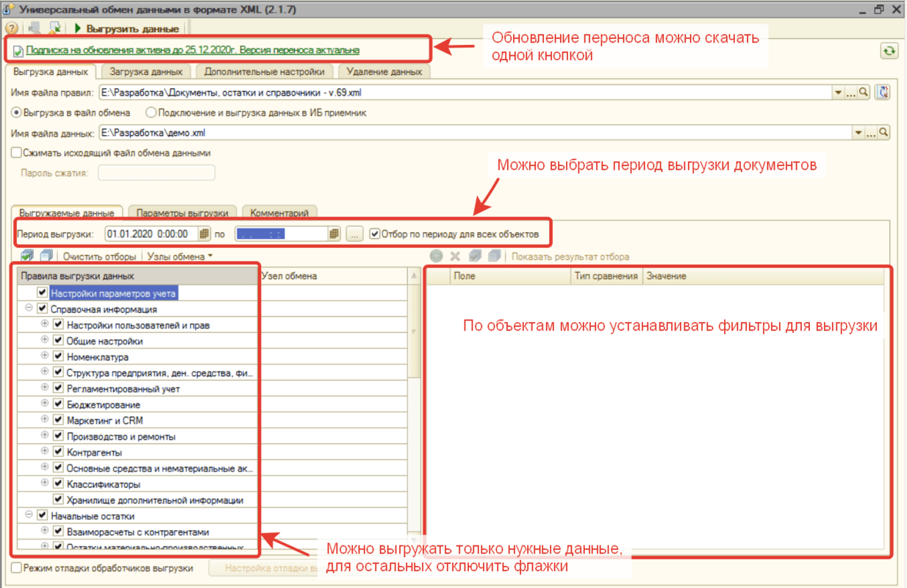
Task: Open calendar for export period start date
Action: (204, 234)
